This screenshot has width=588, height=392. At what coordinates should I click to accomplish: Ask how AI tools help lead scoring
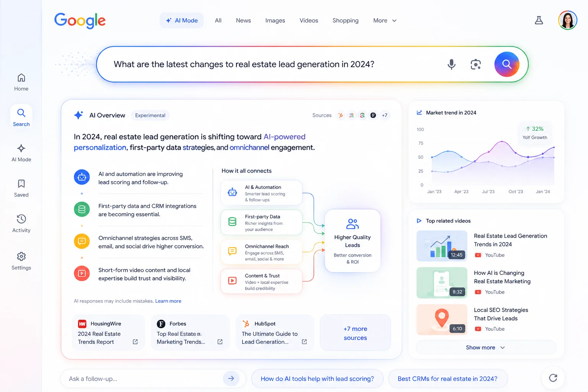[317, 379]
